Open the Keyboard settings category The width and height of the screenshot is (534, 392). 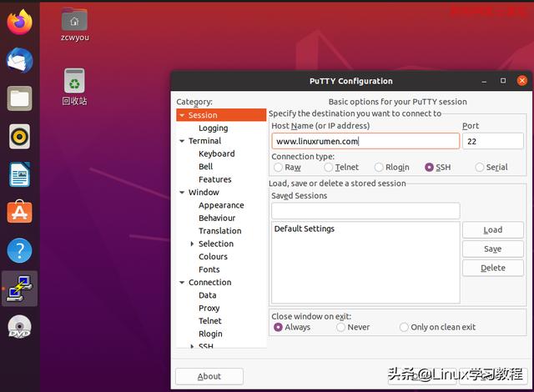pyautogui.click(x=217, y=153)
